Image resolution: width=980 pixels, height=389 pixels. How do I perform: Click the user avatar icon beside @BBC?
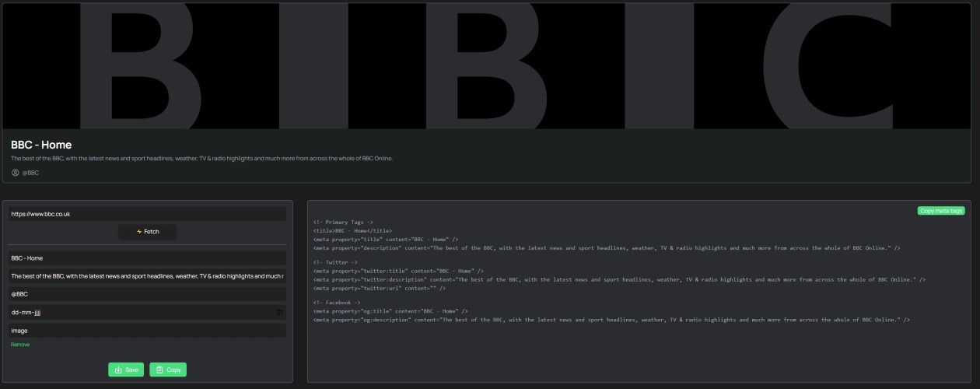tap(15, 173)
